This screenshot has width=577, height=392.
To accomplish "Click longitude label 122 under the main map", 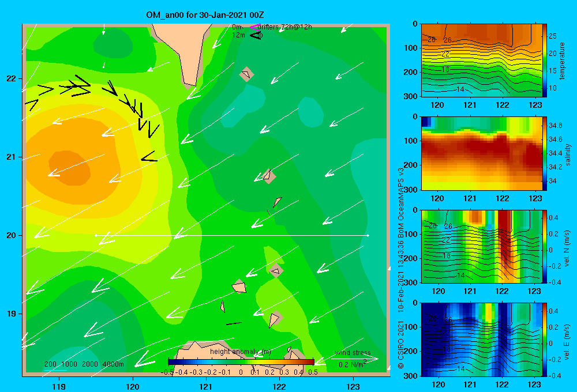I will tap(279, 387).
